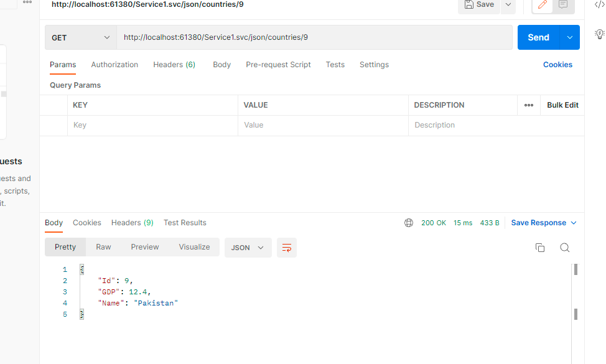Click Bulk Edit
Screen dimensions: 606x364
tap(562, 105)
